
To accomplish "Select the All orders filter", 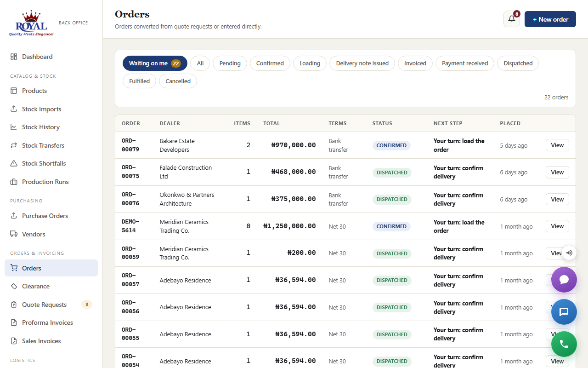I will [x=200, y=63].
